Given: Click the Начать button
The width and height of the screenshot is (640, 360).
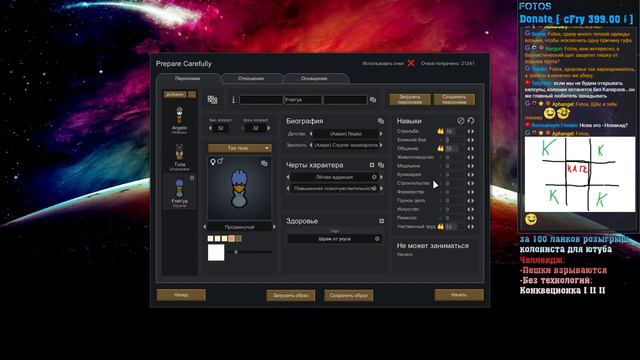Looking at the screenshot, I should point(459,295).
